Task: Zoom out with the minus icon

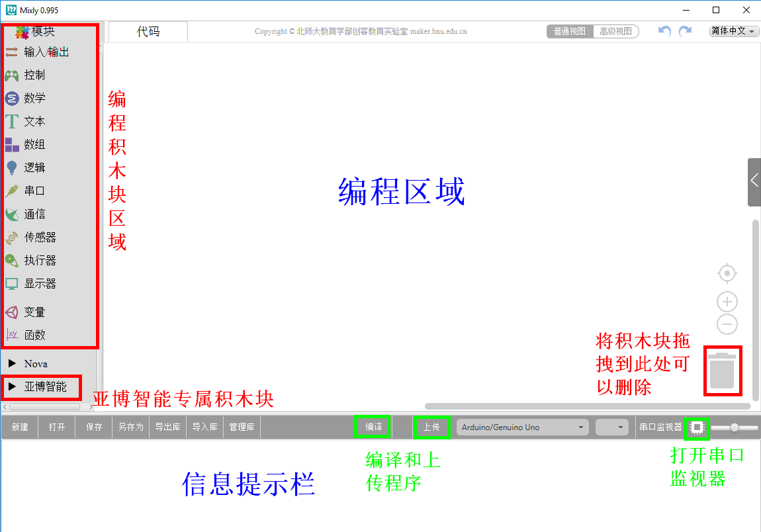Action: click(x=727, y=324)
